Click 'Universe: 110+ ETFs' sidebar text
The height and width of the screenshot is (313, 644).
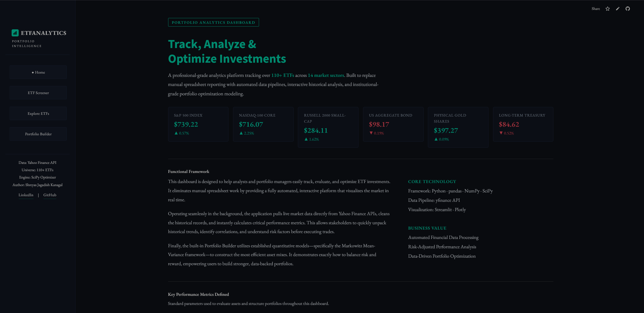[37, 170]
